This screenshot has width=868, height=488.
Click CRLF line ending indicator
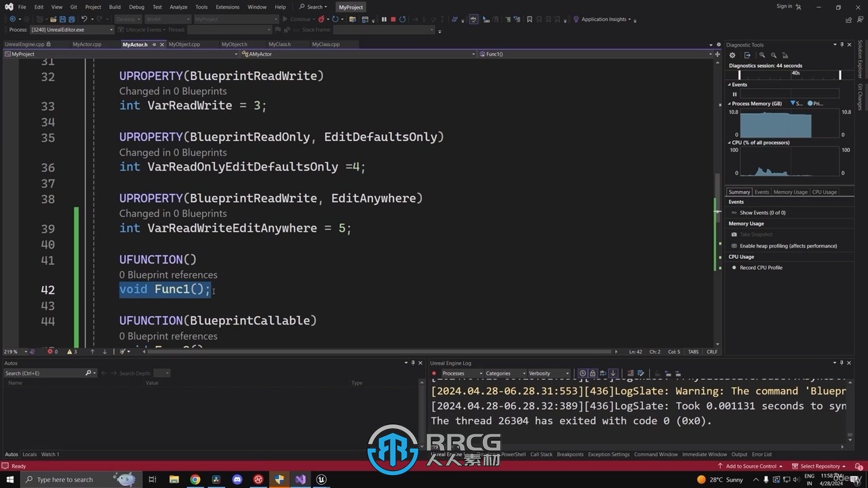(711, 352)
